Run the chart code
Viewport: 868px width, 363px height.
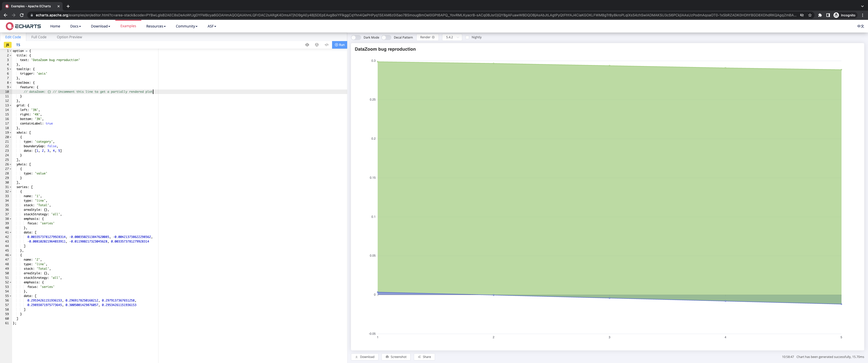point(339,44)
